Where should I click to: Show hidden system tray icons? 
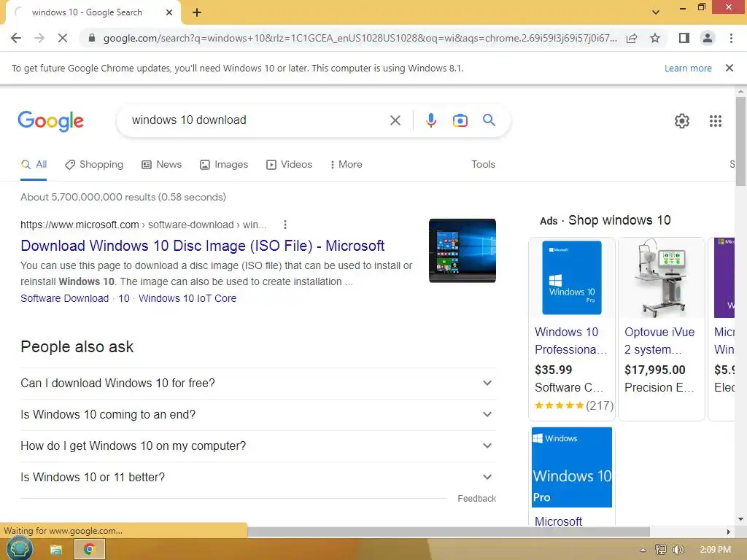coord(643,550)
